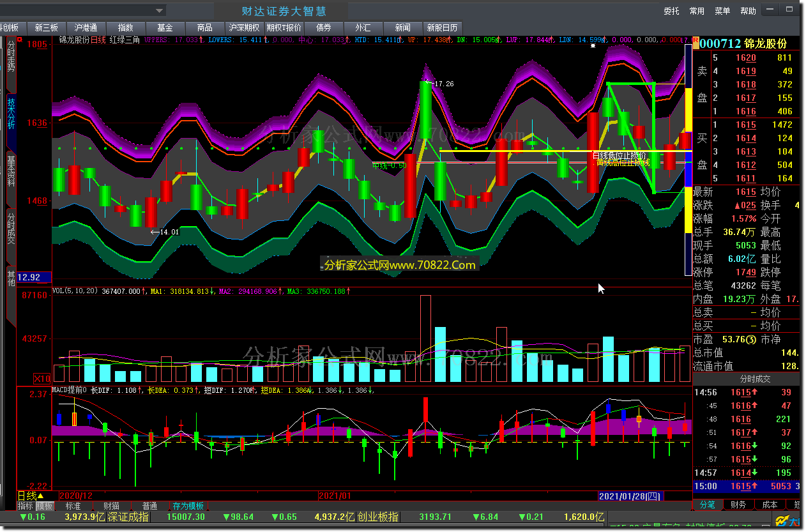Choose the 普通 template button

149,506
